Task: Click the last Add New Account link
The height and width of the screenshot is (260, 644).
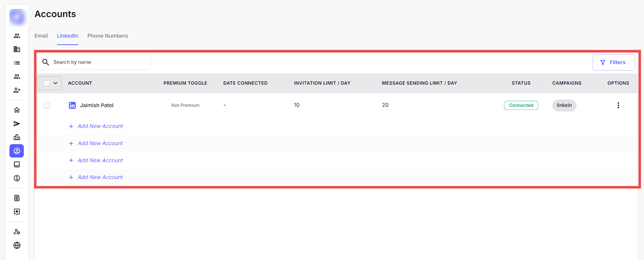Action: coord(100,177)
